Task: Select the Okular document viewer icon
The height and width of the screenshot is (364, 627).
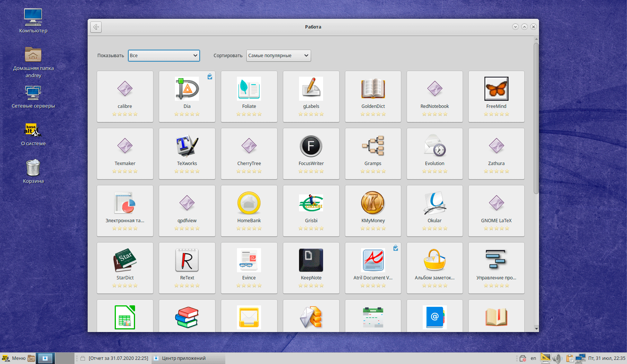Action: tap(434, 203)
